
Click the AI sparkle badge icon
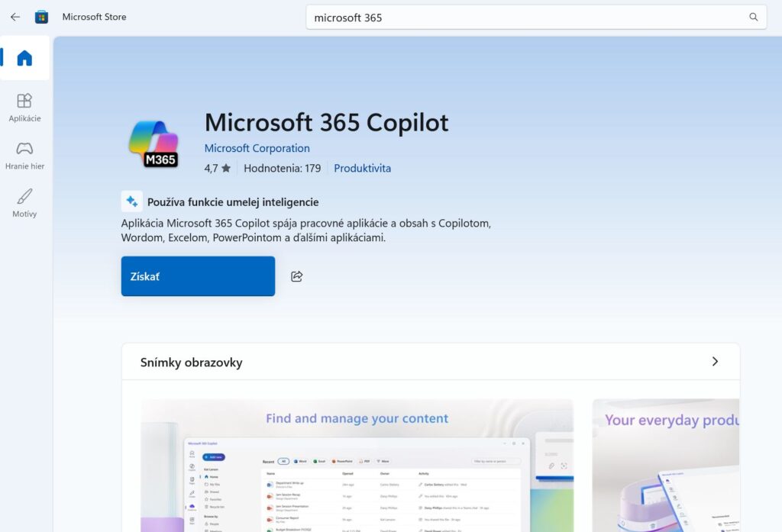click(x=131, y=201)
